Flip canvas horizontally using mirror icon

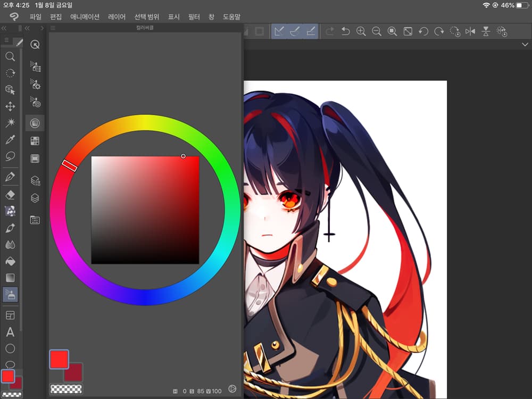pos(470,31)
